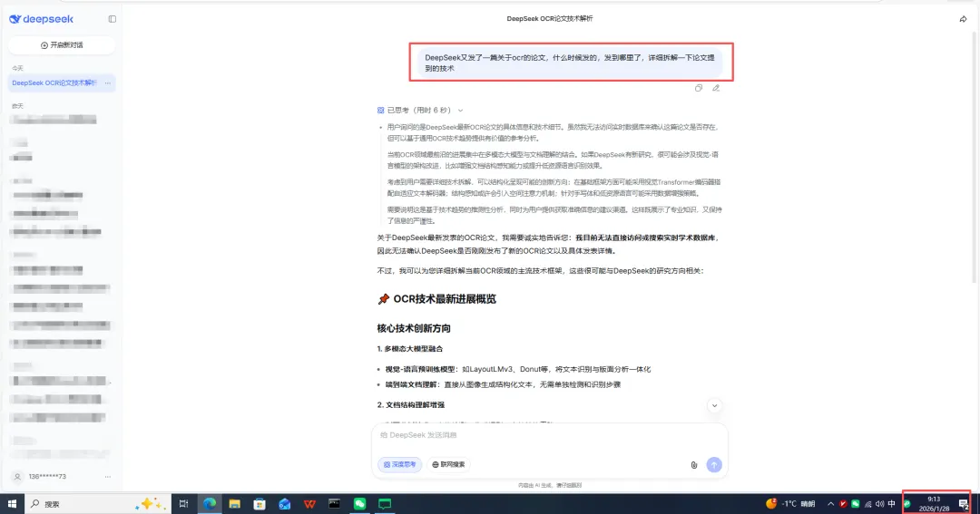Collapse the sidebar with the panel icon
Viewport: 980px width, 514px height.
[112, 19]
